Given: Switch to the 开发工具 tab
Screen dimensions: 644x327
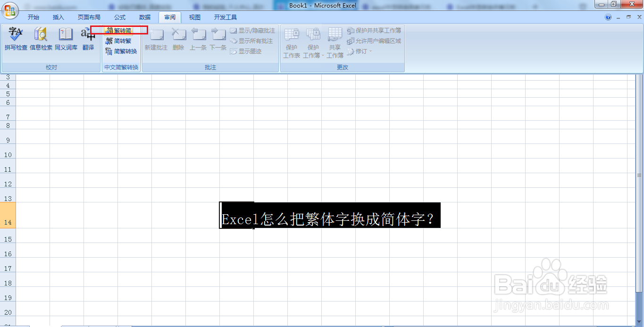Looking at the screenshot, I should [x=226, y=17].
